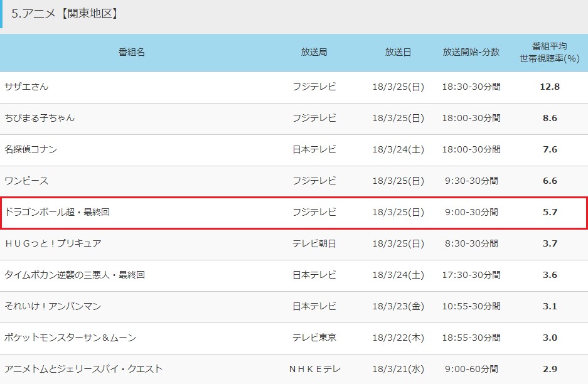Select タイムボカン逆襲の三悪人・最終回 title
The width and height of the screenshot is (588, 384).
click(x=75, y=275)
